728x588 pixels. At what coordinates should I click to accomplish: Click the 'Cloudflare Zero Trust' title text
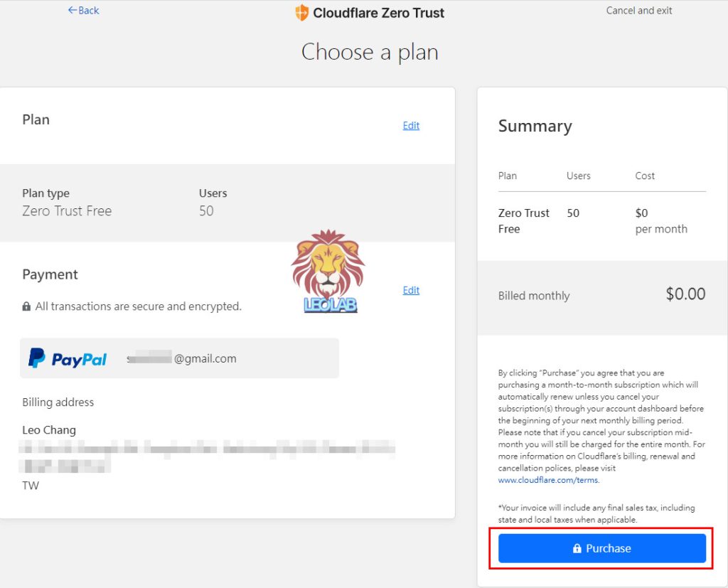point(378,13)
